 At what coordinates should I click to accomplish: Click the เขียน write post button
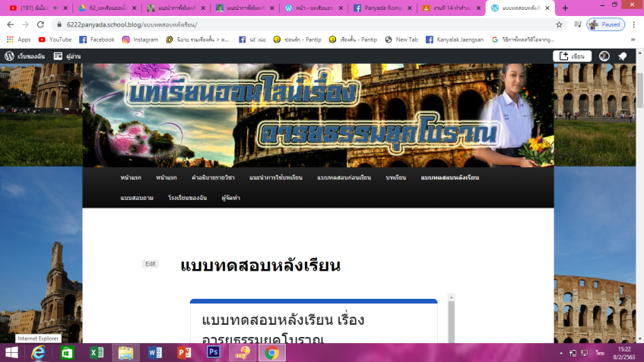coord(572,56)
